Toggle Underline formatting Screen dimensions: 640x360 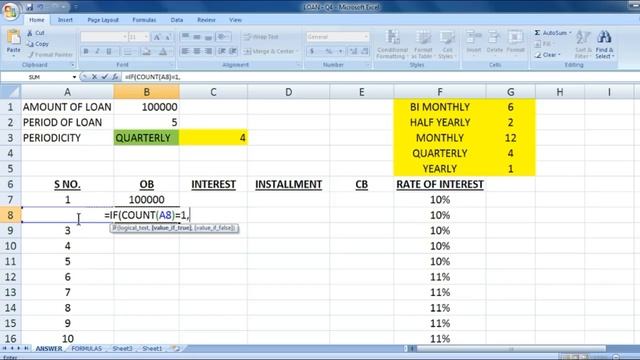point(109,51)
